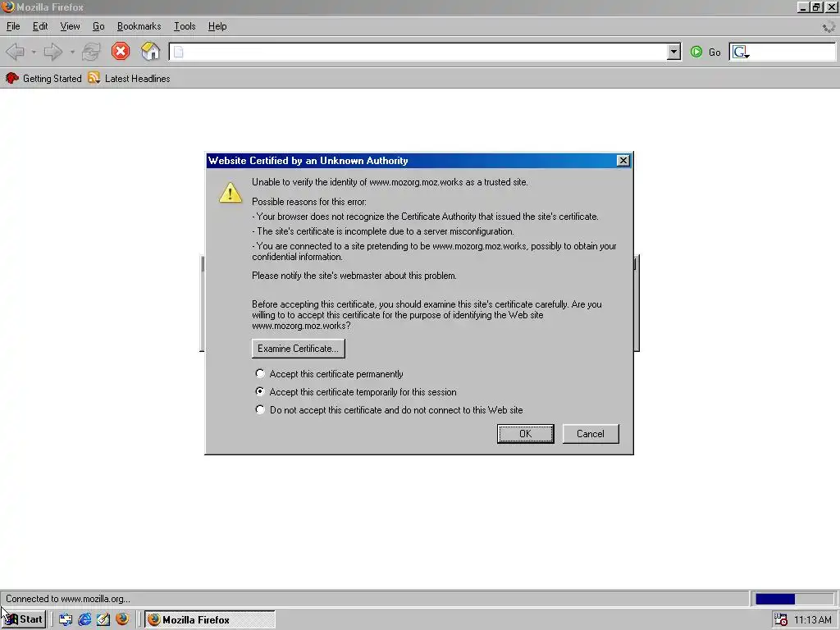Viewport: 840px width, 630px height.
Task: Open the Tools menu
Action: pyautogui.click(x=185, y=26)
